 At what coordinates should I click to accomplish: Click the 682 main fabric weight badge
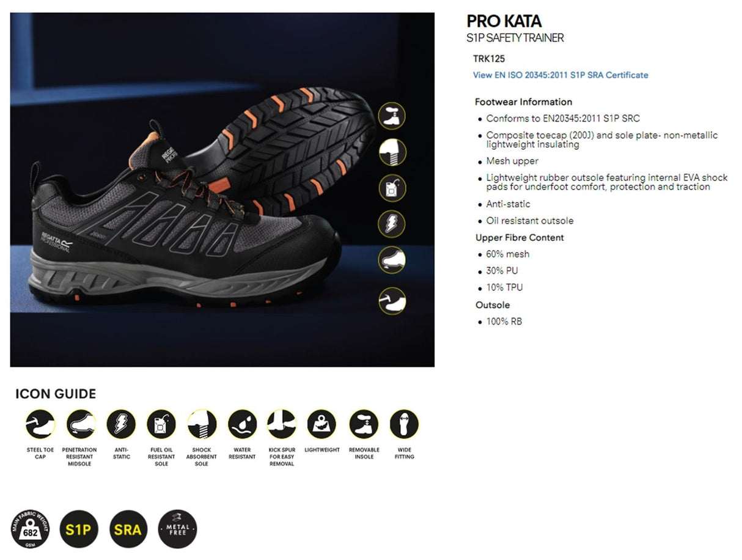point(30,529)
